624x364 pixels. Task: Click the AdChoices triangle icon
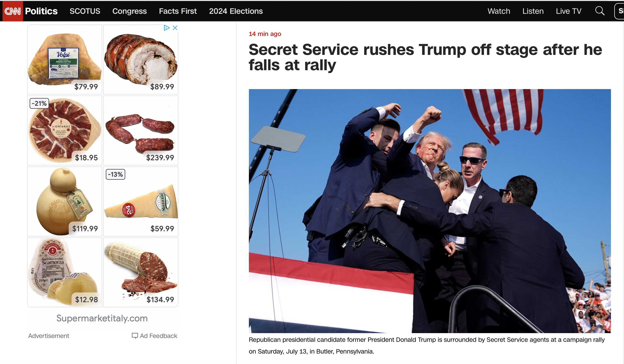(x=167, y=28)
